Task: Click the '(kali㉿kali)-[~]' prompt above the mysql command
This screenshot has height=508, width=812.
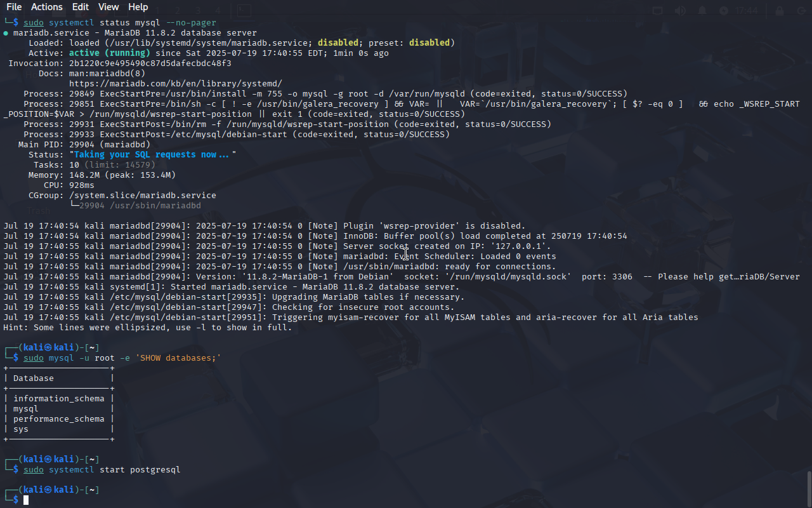Action: [x=59, y=347]
